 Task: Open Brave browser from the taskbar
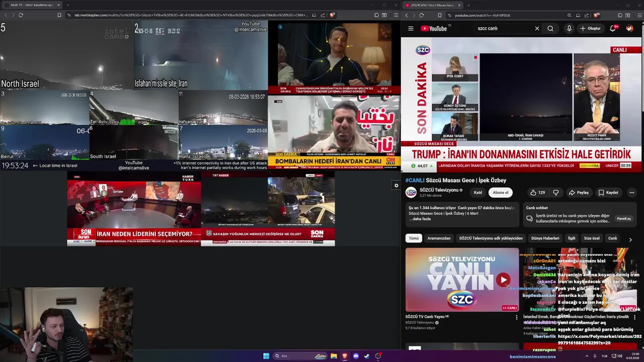click(345, 356)
